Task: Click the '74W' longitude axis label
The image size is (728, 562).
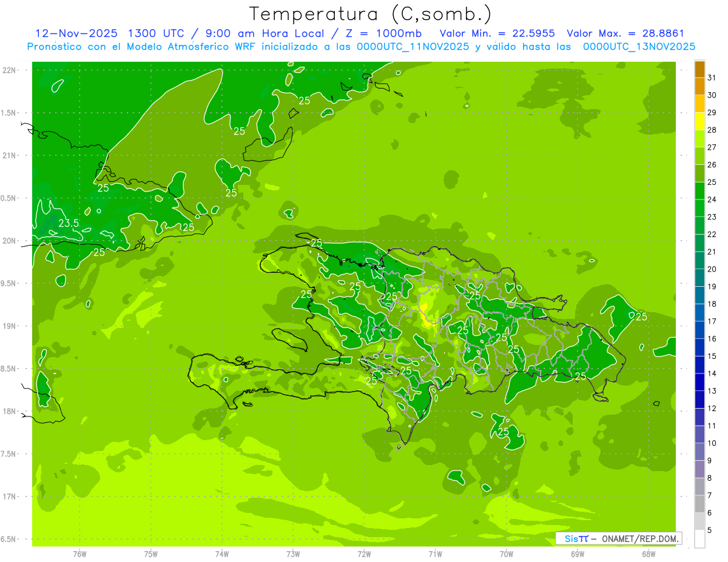Action: point(222,554)
